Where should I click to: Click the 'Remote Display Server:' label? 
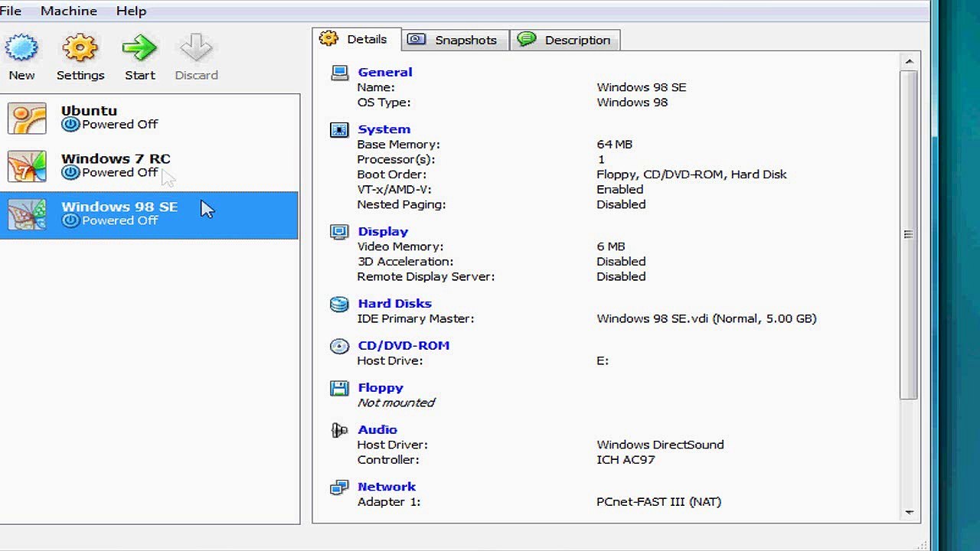[426, 276]
